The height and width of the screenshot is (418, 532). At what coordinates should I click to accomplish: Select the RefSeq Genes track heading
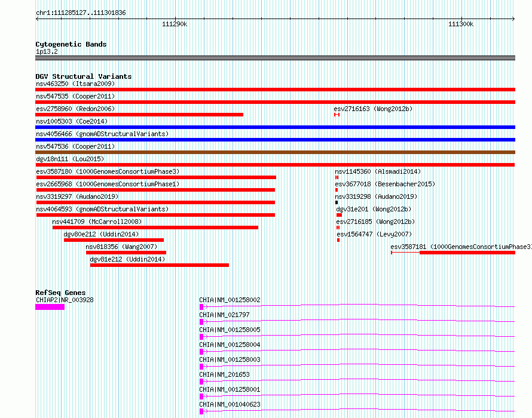pyautogui.click(x=60, y=293)
